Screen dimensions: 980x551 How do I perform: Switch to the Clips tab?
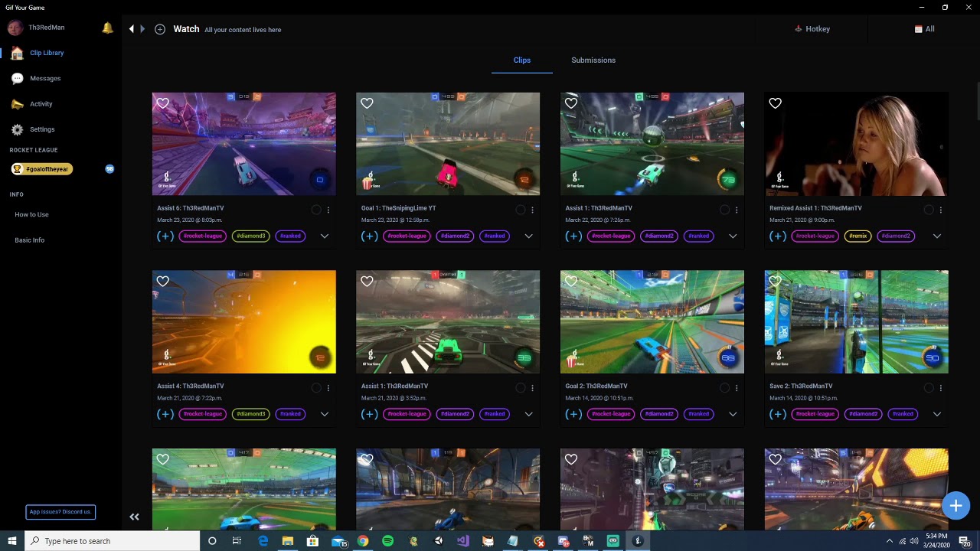[522, 60]
